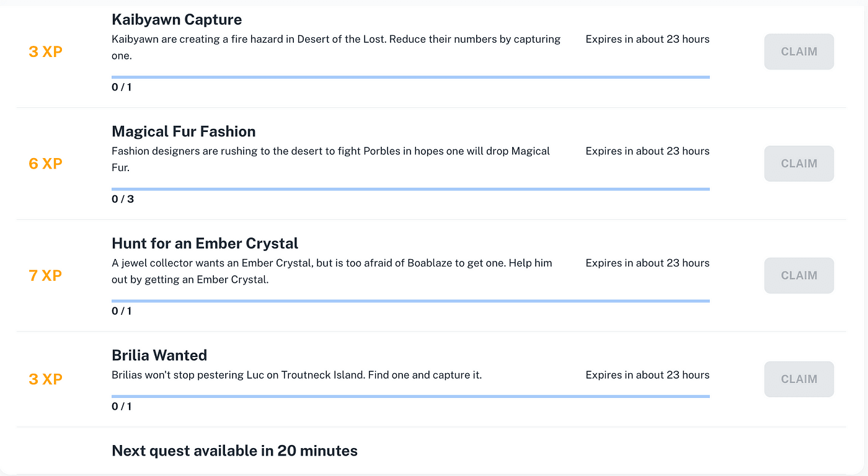This screenshot has width=868, height=476.
Task: Open the Kaibyawn Capture quest title
Action: [177, 19]
